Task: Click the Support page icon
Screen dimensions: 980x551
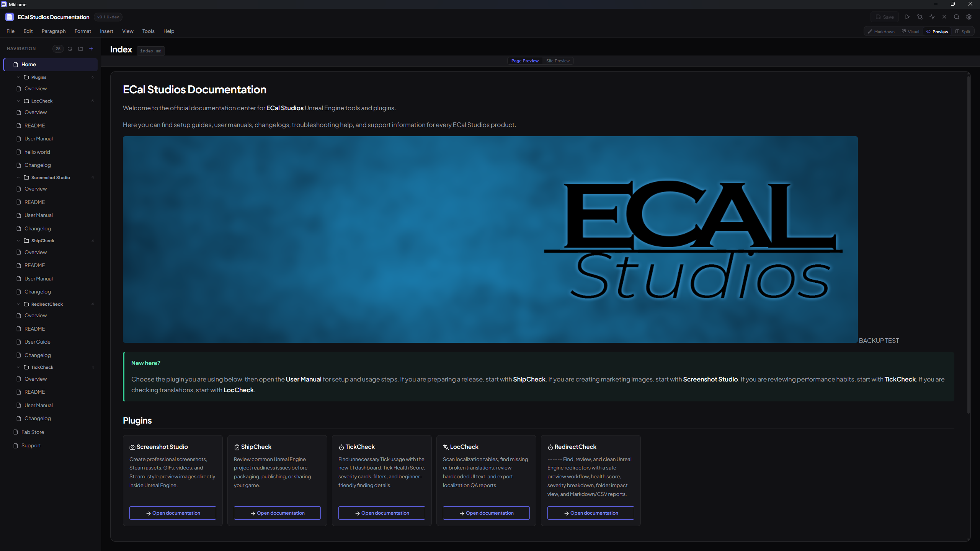Action: point(16,445)
